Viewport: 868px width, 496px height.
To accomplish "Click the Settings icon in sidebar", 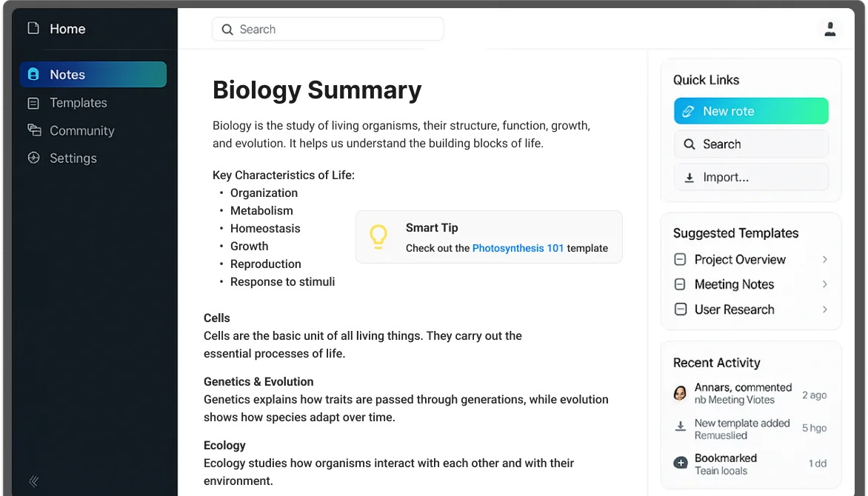I will coord(34,158).
